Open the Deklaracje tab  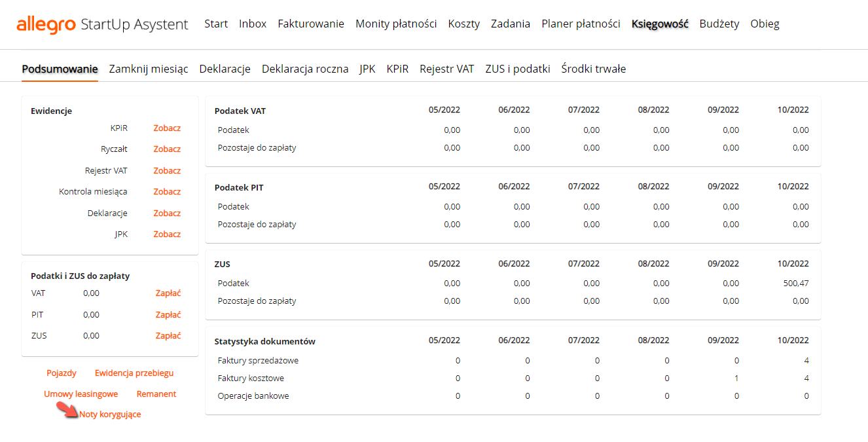[225, 69]
